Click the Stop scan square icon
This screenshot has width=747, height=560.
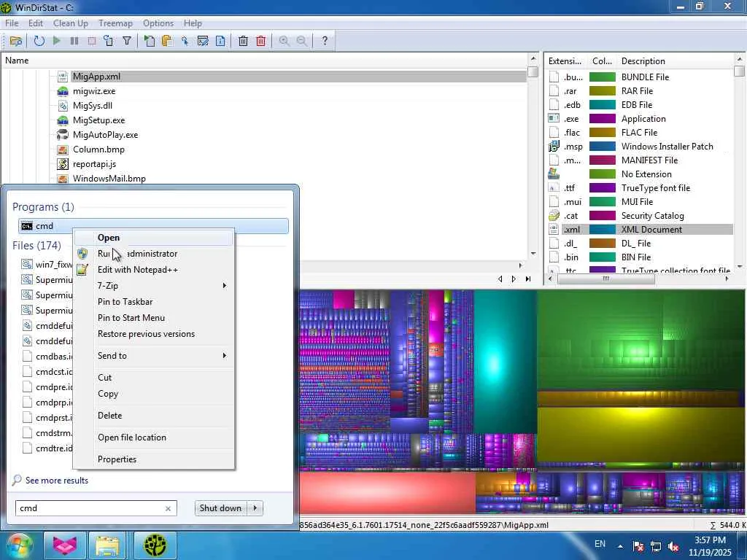click(91, 41)
